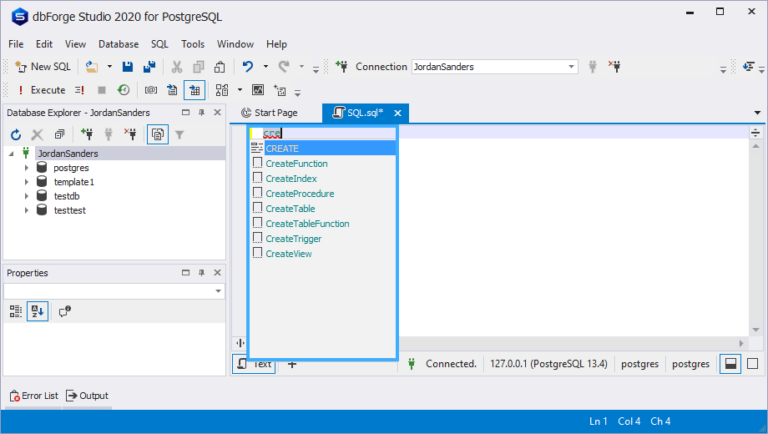The height and width of the screenshot is (434, 768).
Task: Toggle Alphabetical sort in Properties panel
Action: [x=37, y=312]
